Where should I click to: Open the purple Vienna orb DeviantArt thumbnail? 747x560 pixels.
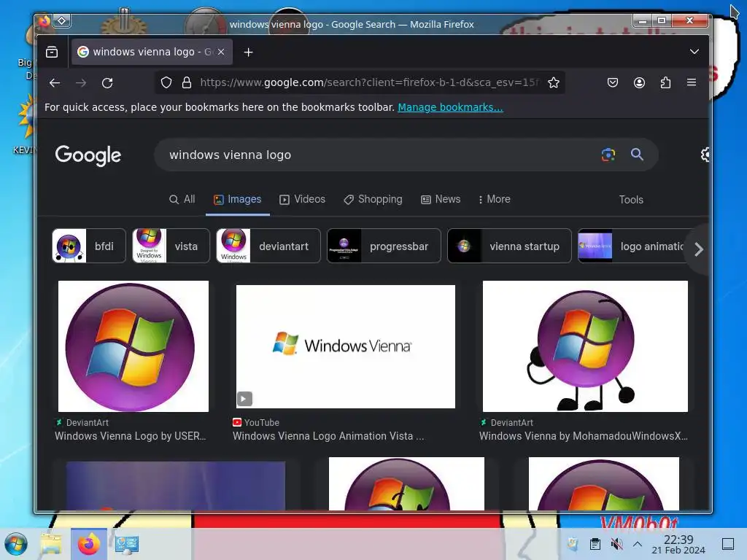tap(133, 346)
